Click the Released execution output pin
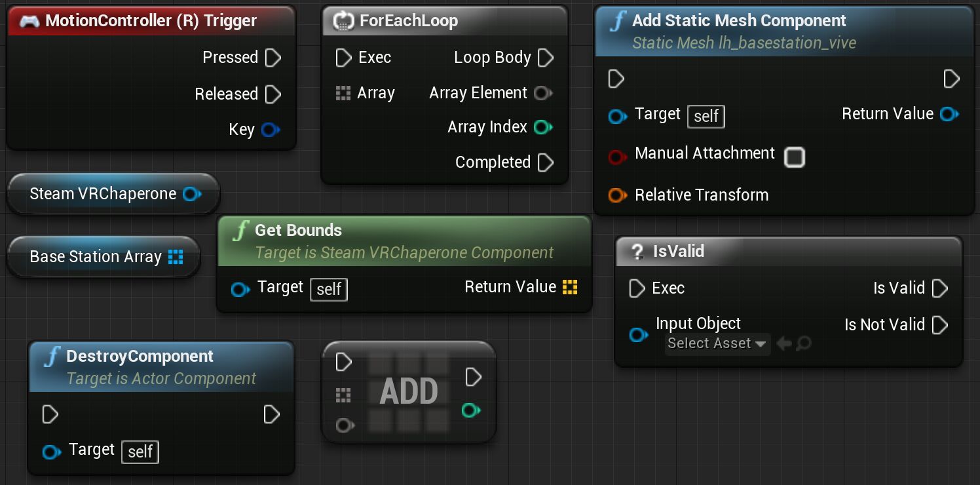 pos(273,94)
